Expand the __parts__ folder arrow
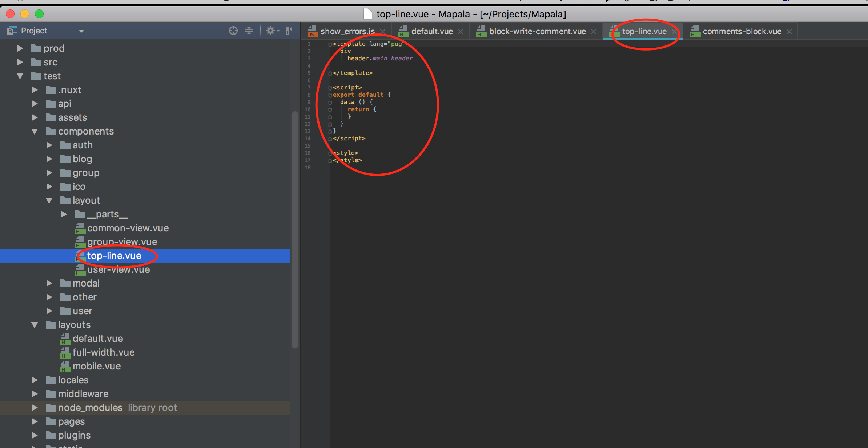The height and width of the screenshot is (448, 868). pos(64,214)
